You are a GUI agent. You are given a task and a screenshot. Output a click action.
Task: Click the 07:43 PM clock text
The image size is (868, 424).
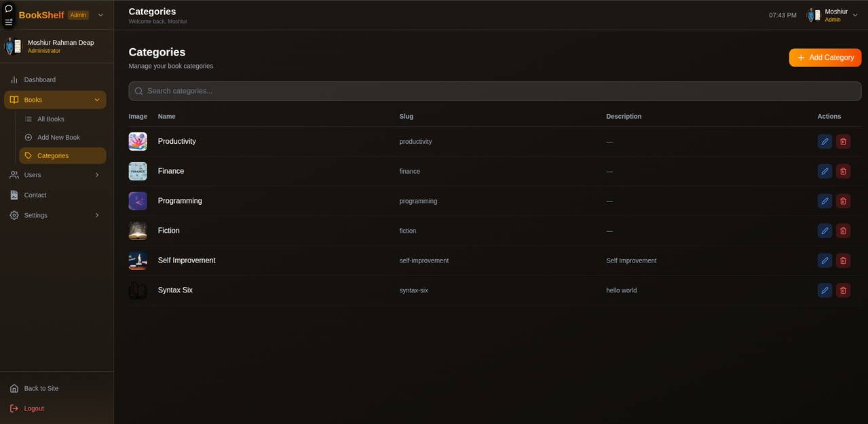[x=782, y=15]
